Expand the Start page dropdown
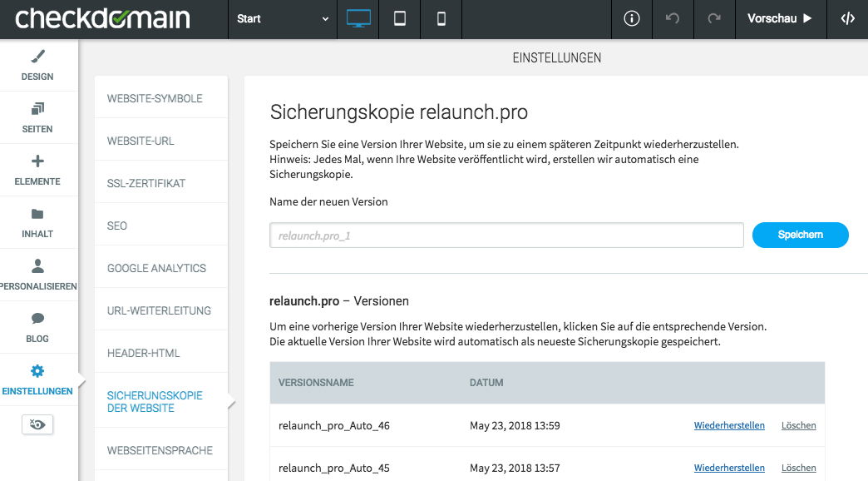The image size is (868, 481). point(283,19)
